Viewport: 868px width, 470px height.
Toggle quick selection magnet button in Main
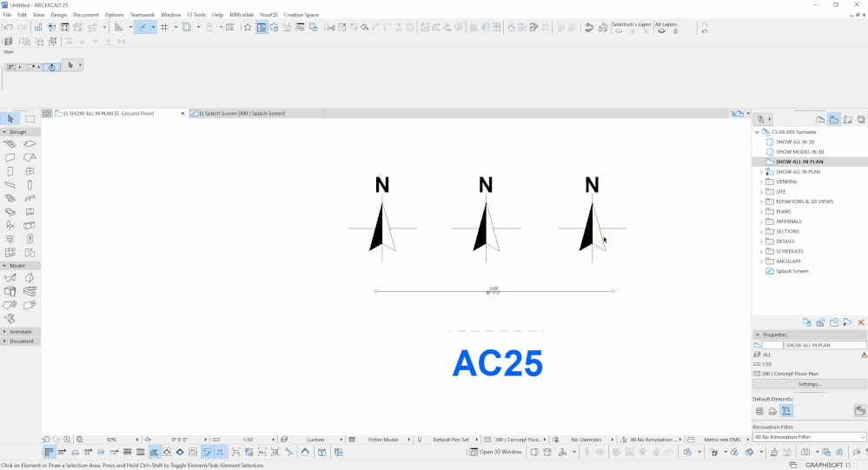coord(51,67)
